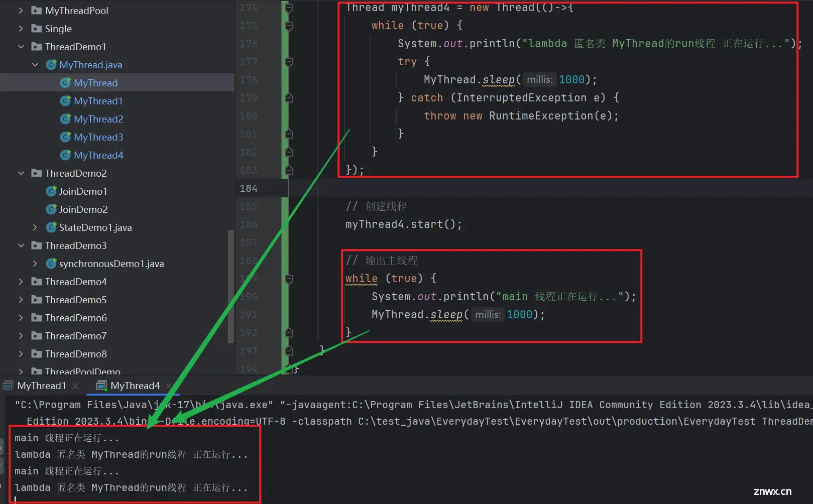Click fold end marker at line 192
The image size is (813, 504).
coord(289,333)
